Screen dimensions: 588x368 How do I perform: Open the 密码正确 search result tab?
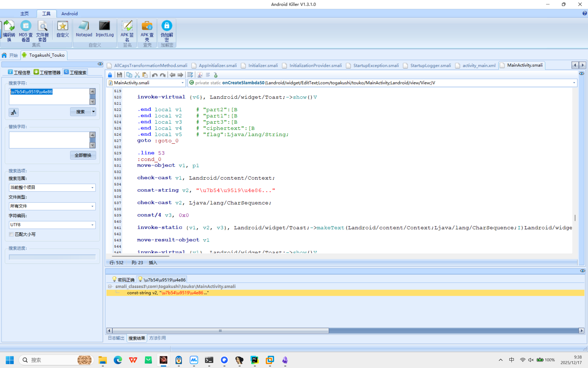pos(123,280)
